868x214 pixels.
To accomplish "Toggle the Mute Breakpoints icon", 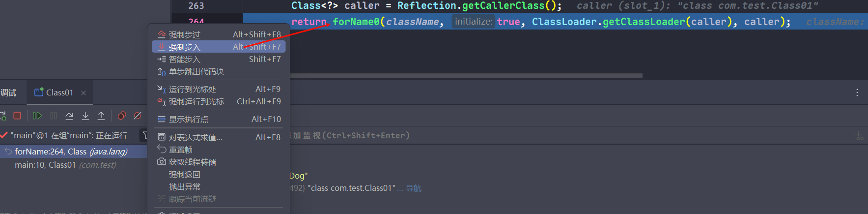I will coord(138,116).
